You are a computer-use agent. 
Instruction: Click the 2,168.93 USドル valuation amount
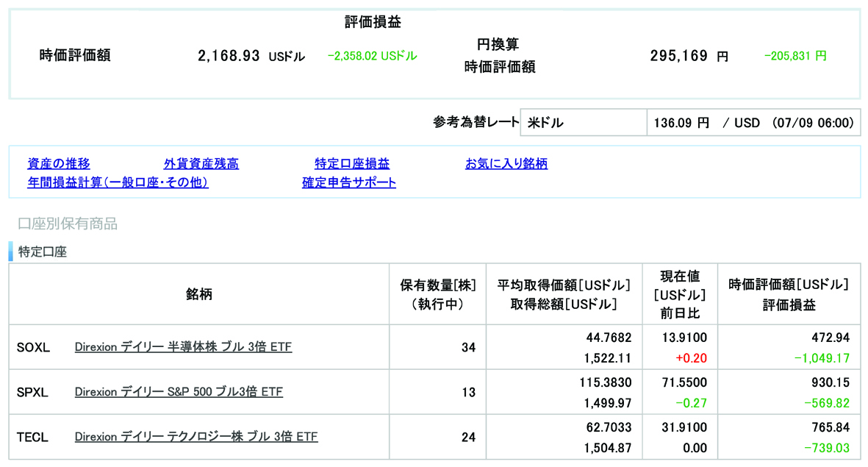[x=251, y=56]
